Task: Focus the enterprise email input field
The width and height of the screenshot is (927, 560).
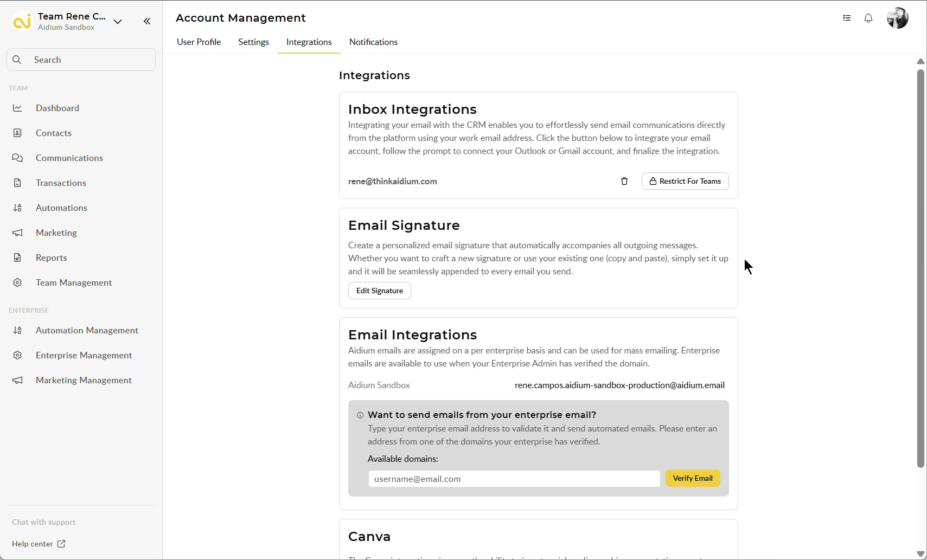Action: coord(514,479)
